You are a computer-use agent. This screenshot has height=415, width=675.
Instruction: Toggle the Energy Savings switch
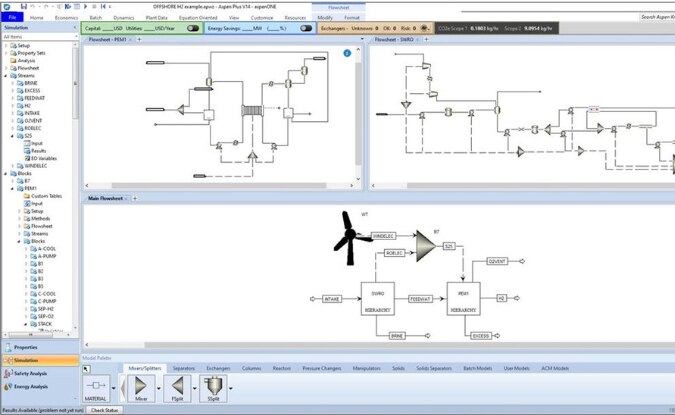tap(306, 29)
